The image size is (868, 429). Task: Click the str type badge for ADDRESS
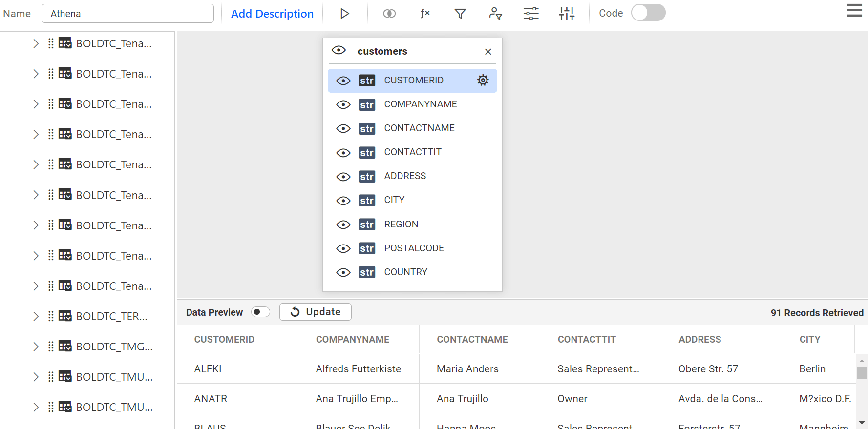coord(367,176)
